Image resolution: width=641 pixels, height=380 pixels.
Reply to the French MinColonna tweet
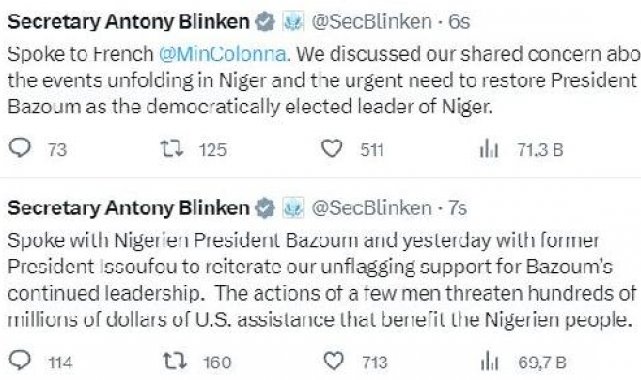click(20, 148)
